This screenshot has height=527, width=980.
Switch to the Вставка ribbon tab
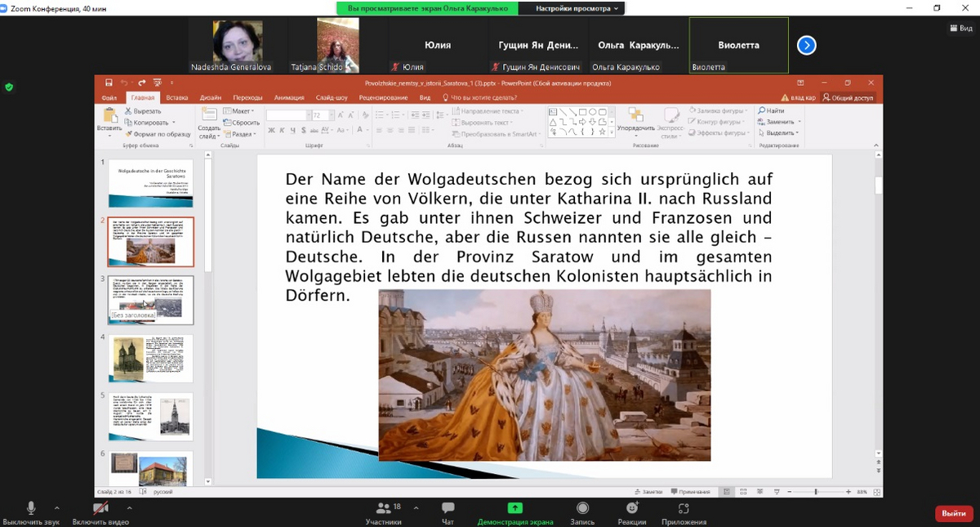tap(177, 98)
